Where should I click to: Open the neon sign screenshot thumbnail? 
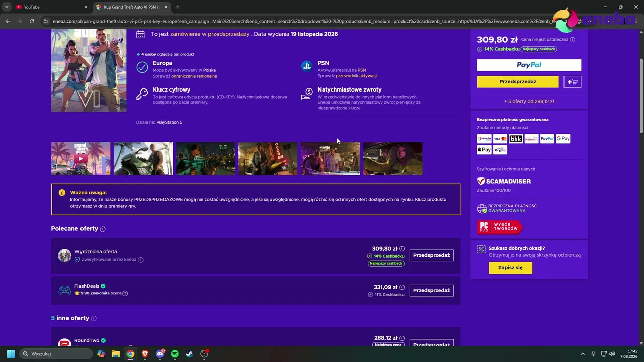[x=268, y=159]
